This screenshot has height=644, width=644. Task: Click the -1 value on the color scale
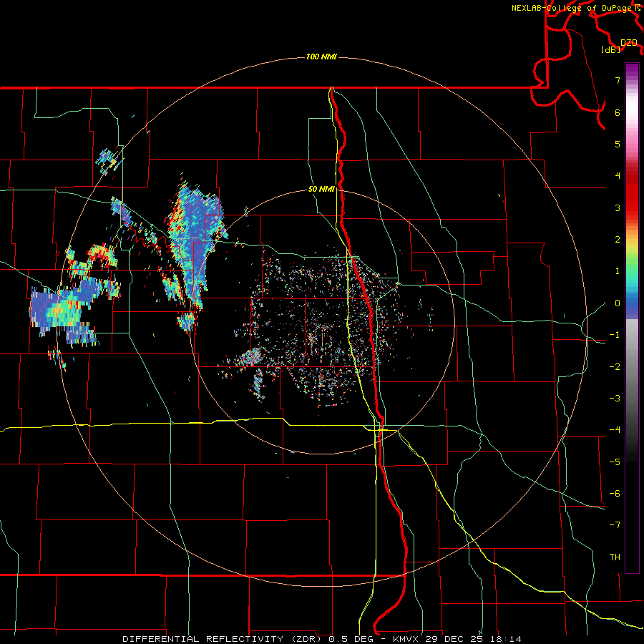click(615, 335)
